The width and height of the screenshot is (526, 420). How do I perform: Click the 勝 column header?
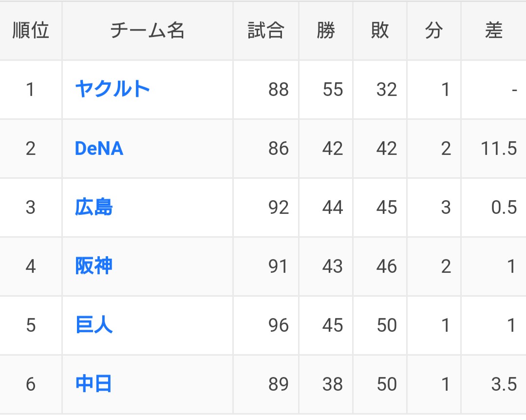pyautogui.click(x=326, y=31)
